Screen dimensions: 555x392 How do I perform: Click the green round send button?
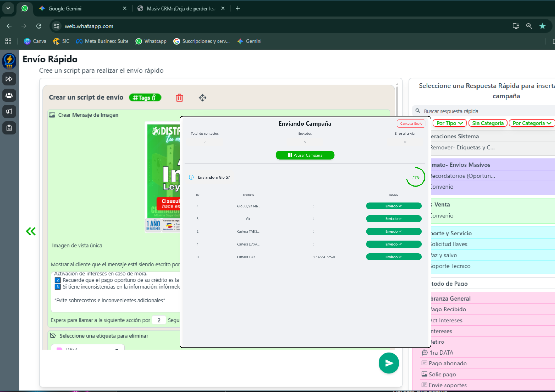[x=389, y=363]
